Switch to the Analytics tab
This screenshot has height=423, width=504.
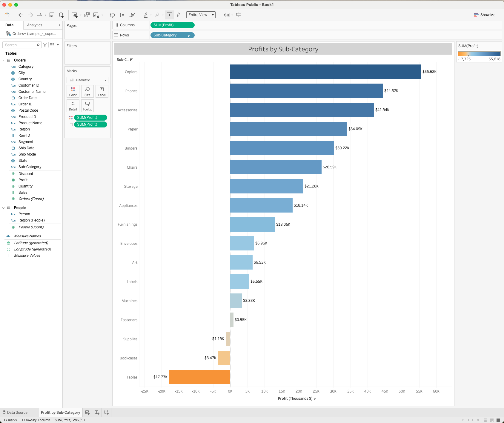[35, 25]
